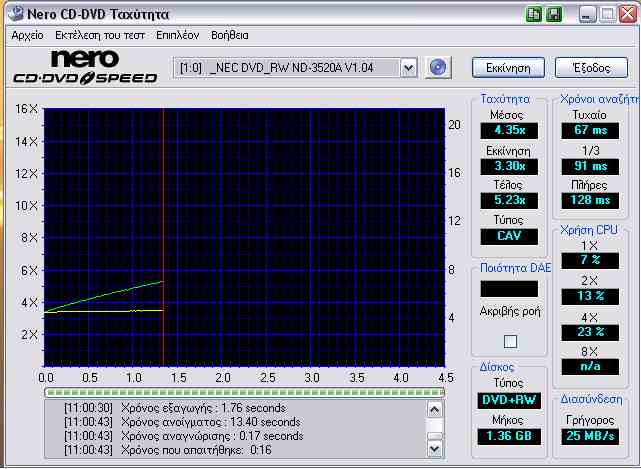Click the random seek time 67 ms

[x=590, y=130]
